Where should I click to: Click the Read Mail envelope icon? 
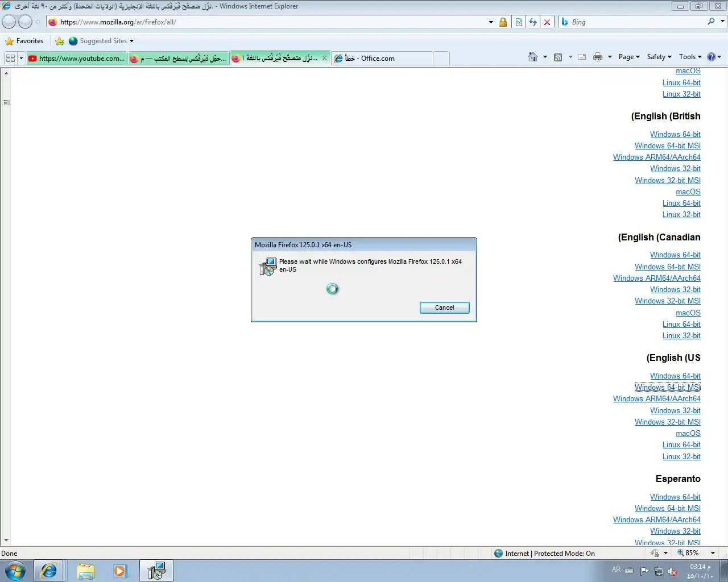(x=582, y=57)
